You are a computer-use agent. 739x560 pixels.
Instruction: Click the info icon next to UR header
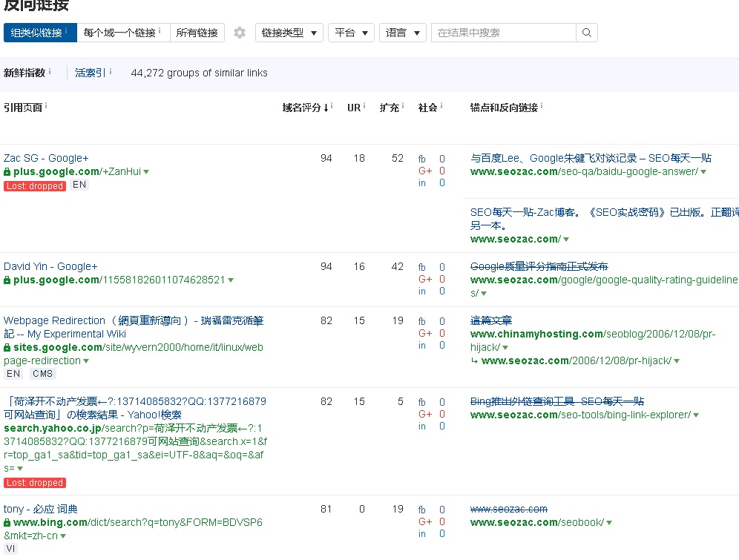click(364, 107)
